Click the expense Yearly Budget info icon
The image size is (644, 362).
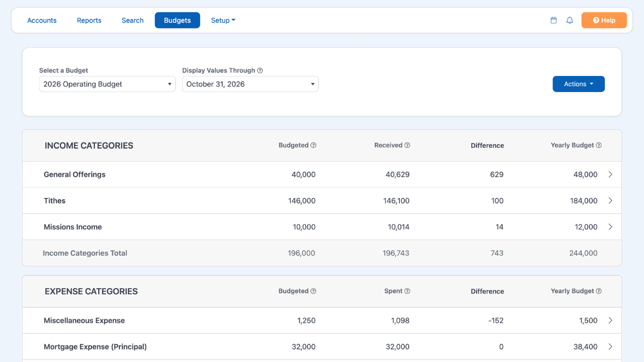tap(599, 291)
